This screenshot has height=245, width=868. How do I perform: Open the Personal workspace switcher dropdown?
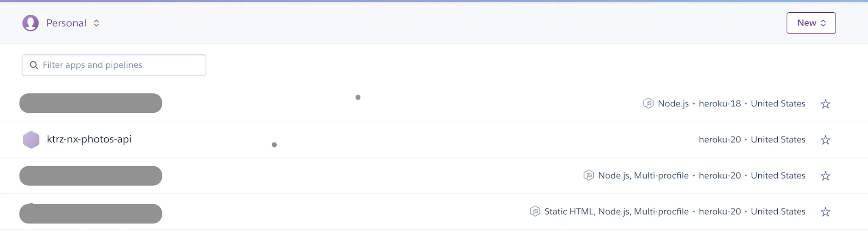96,23
